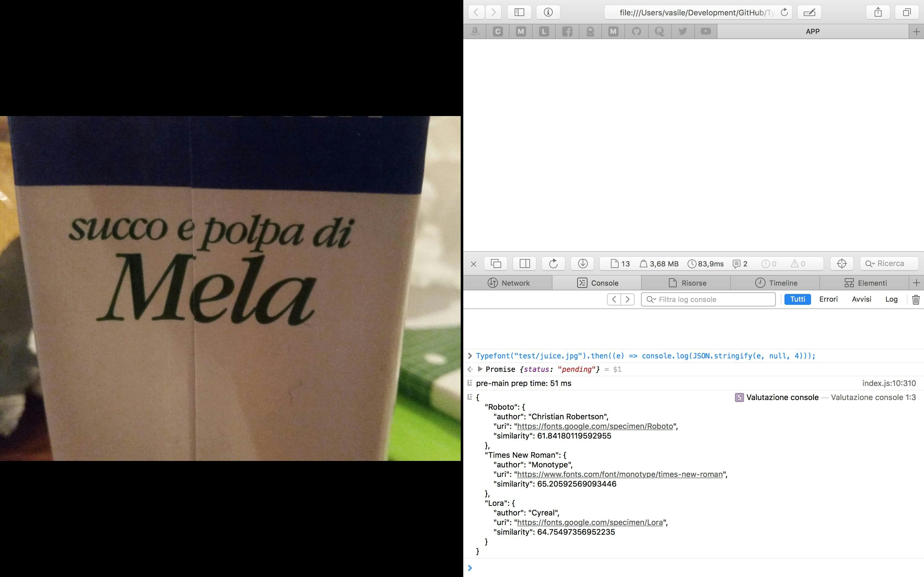
Task: Clear console with trash icon
Action: click(x=916, y=300)
